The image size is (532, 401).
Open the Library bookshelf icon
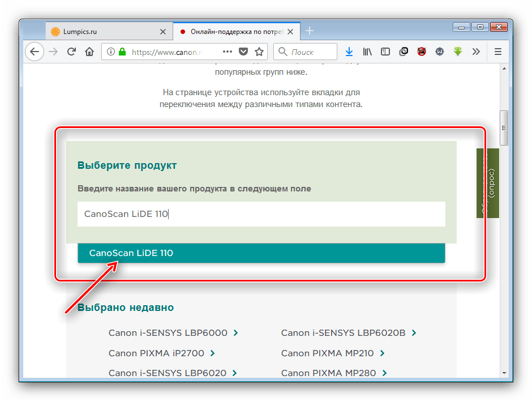(367, 52)
